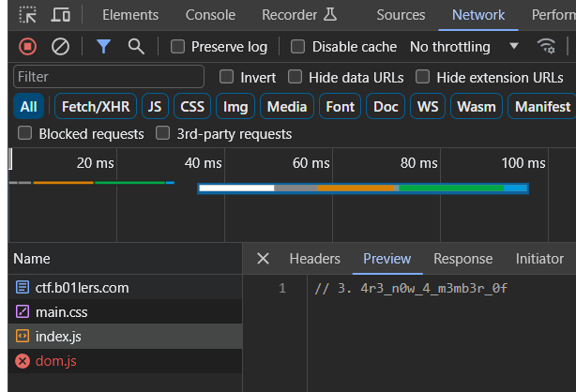Filter requests by Fetch/XHR
The width and height of the screenshot is (576, 392).
tap(96, 107)
